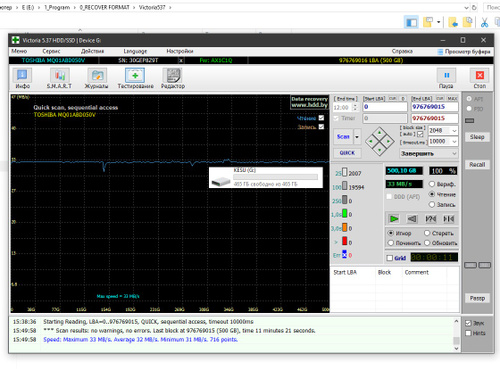This screenshot has width=500, height=369.
Task: Click the random seek butterfly control
Action: pos(431,219)
